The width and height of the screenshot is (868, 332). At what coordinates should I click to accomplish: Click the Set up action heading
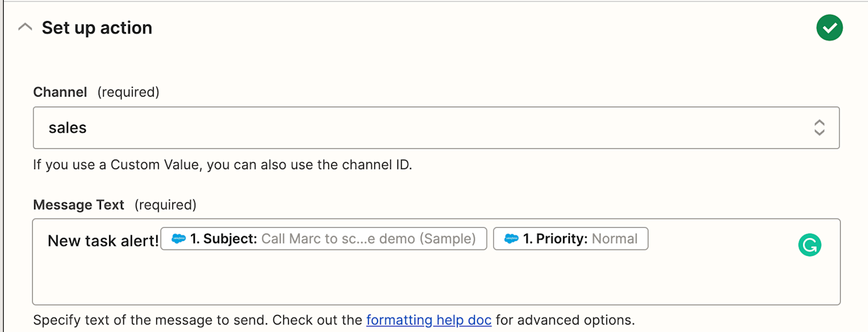point(97,28)
